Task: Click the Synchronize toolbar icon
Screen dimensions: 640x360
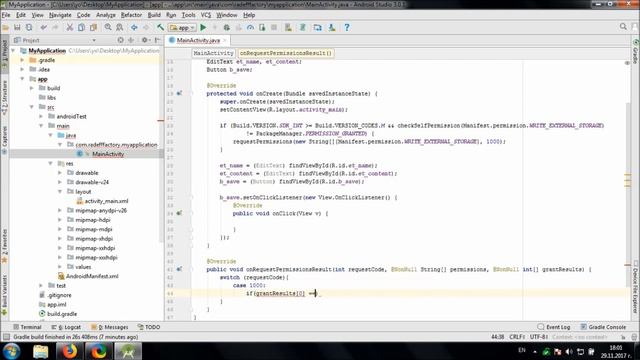Action: 29,27
